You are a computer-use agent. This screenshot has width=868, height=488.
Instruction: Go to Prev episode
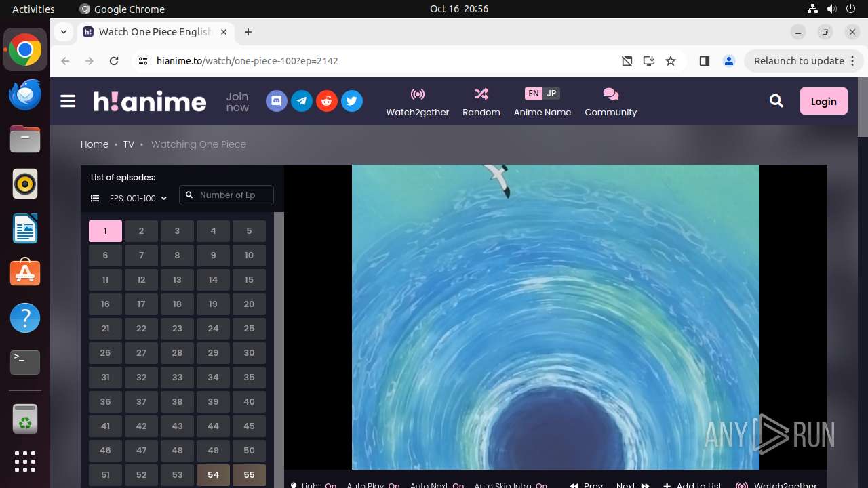coord(587,485)
